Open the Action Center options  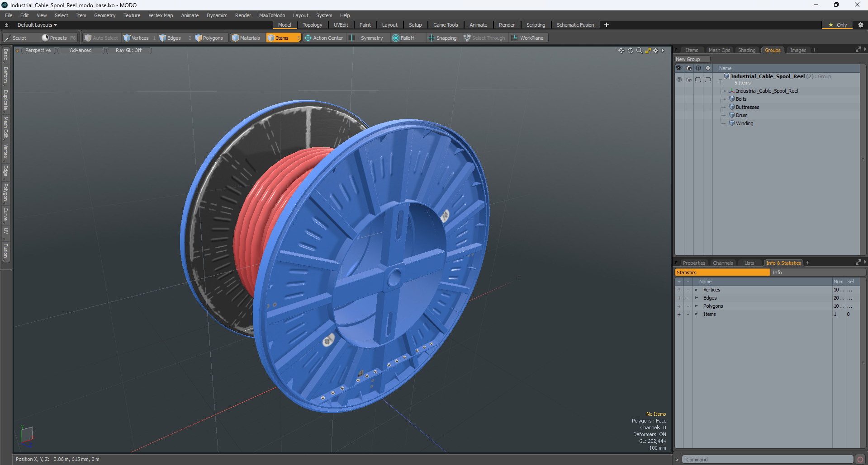tap(324, 38)
